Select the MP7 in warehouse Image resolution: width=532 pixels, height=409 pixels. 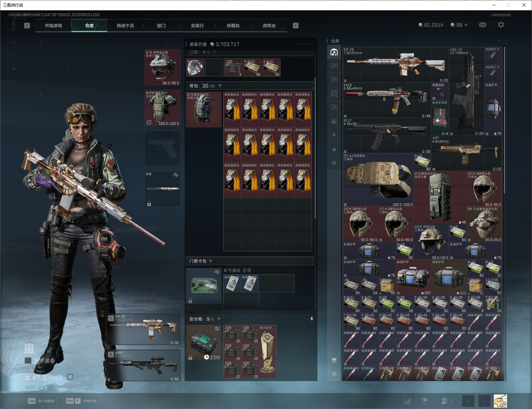click(x=467, y=153)
